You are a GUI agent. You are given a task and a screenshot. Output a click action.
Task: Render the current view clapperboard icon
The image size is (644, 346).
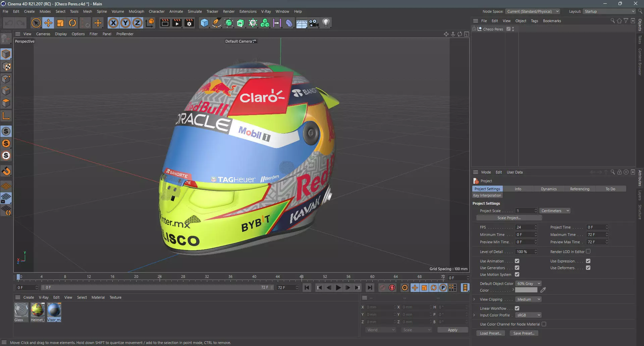click(165, 23)
